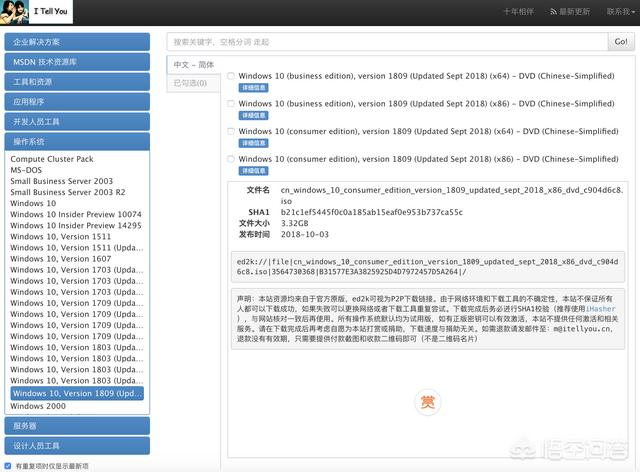Screen dimensions: 640x472
Task: Click the I Tell You logo image
Action: (x=36, y=12)
